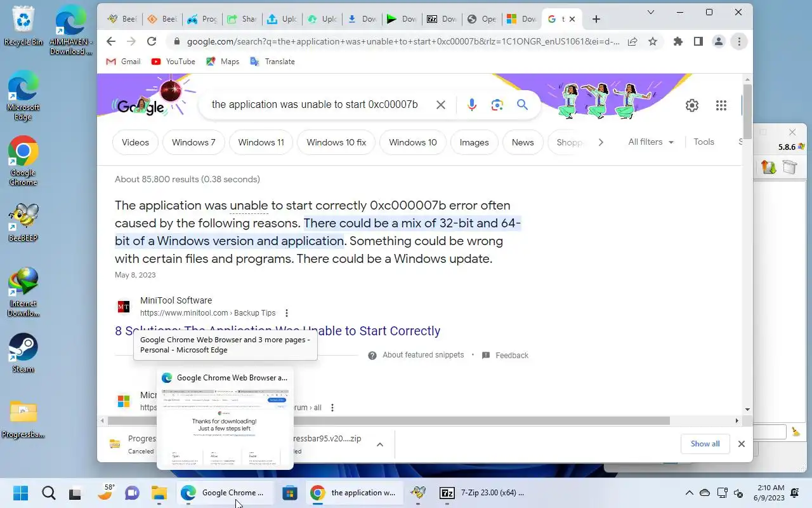Open Maps bookmark

click(x=223, y=62)
